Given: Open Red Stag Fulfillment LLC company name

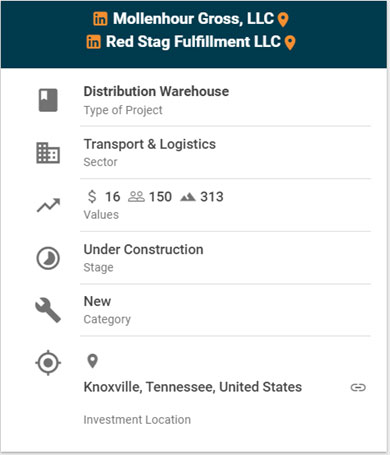Looking at the screenshot, I should 193,42.
